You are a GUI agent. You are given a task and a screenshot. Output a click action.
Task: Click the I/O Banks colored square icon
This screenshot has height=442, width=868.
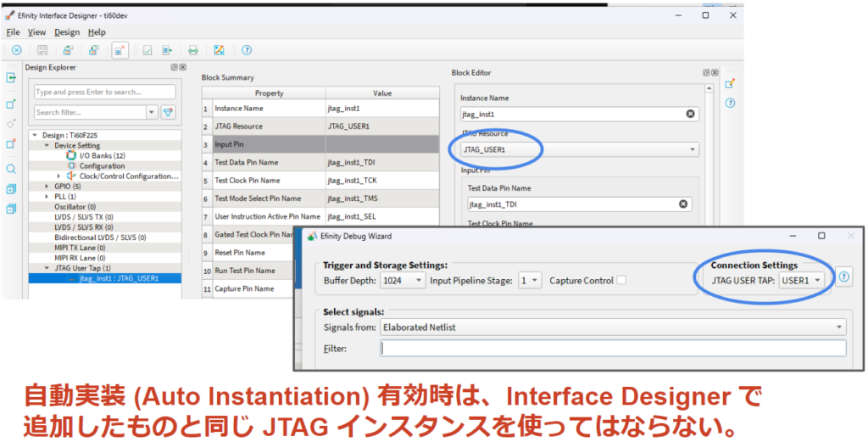[71, 155]
